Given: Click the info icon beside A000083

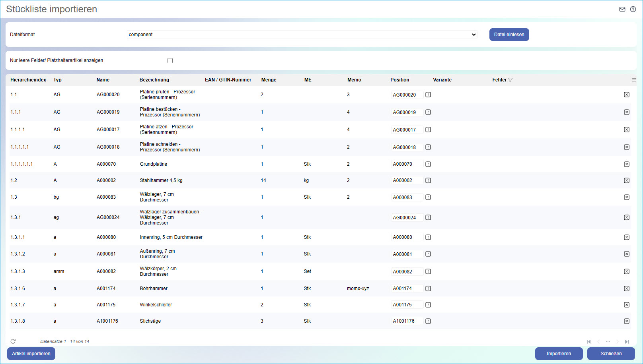Looking at the screenshot, I should pyautogui.click(x=428, y=197).
